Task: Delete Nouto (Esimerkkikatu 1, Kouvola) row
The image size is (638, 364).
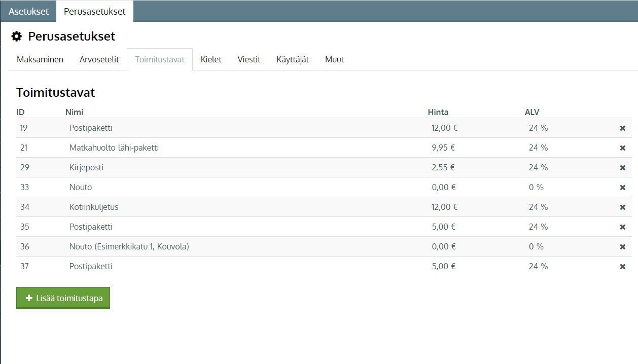Action: click(x=623, y=247)
